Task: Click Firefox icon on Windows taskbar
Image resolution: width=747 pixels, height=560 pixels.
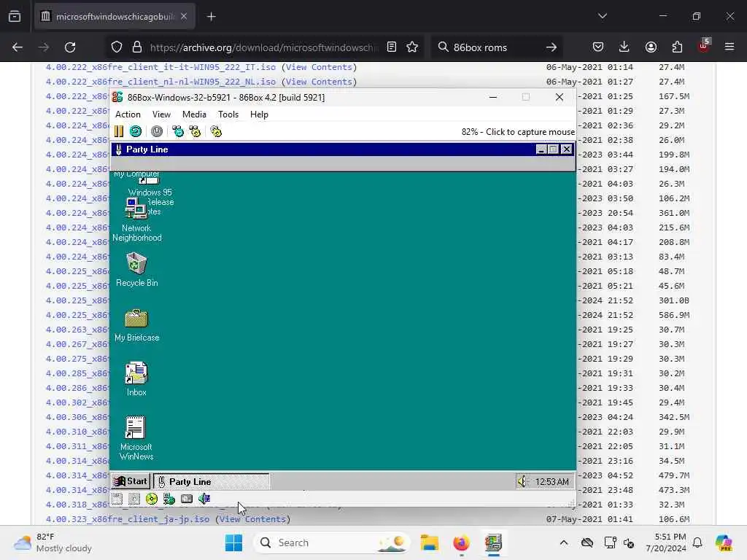Action: click(x=461, y=542)
